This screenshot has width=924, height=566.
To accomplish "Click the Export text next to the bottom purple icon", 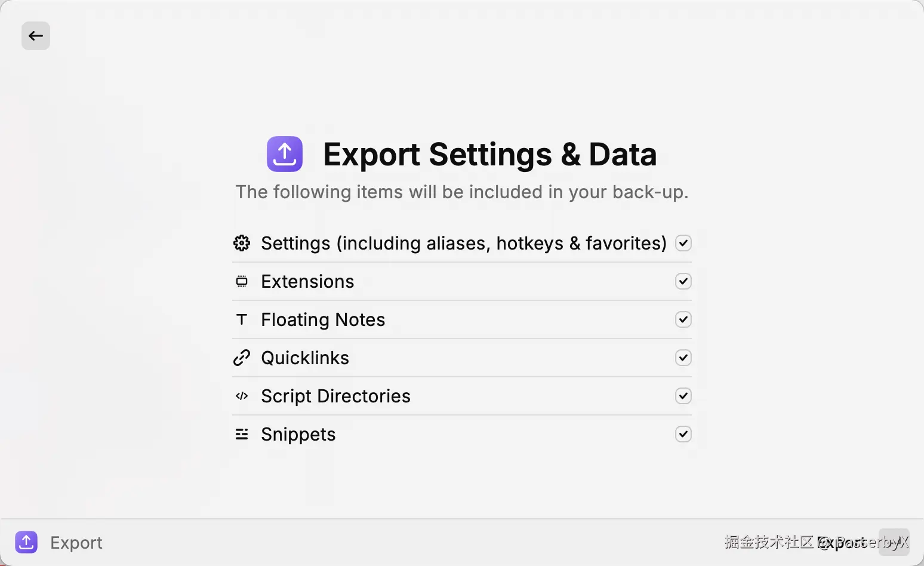I will pyautogui.click(x=76, y=543).
